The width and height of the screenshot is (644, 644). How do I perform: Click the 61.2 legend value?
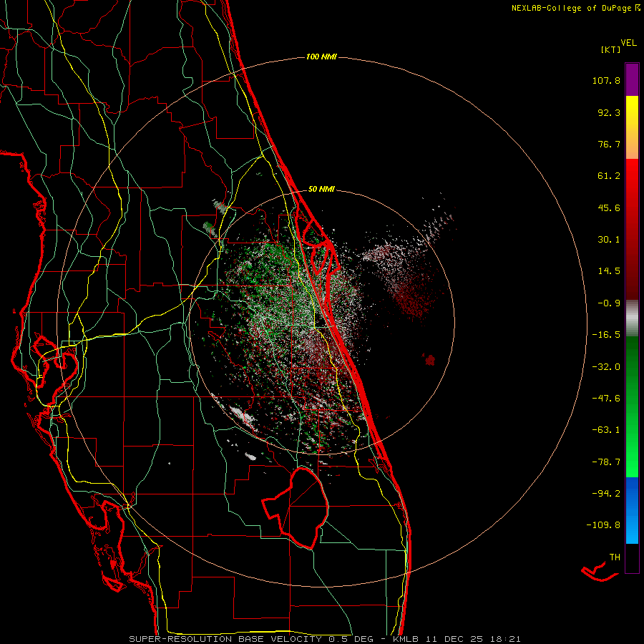pos(609,176)
